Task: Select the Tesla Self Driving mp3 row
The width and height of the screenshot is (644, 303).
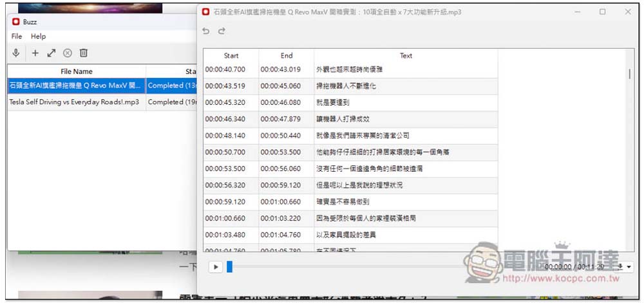Action: click(x=75, y=102)
